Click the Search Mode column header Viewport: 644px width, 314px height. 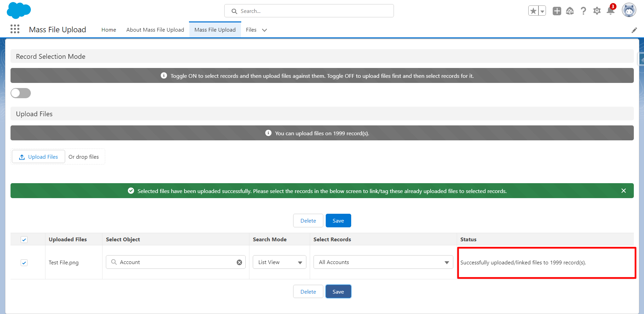tap(270, 239)
